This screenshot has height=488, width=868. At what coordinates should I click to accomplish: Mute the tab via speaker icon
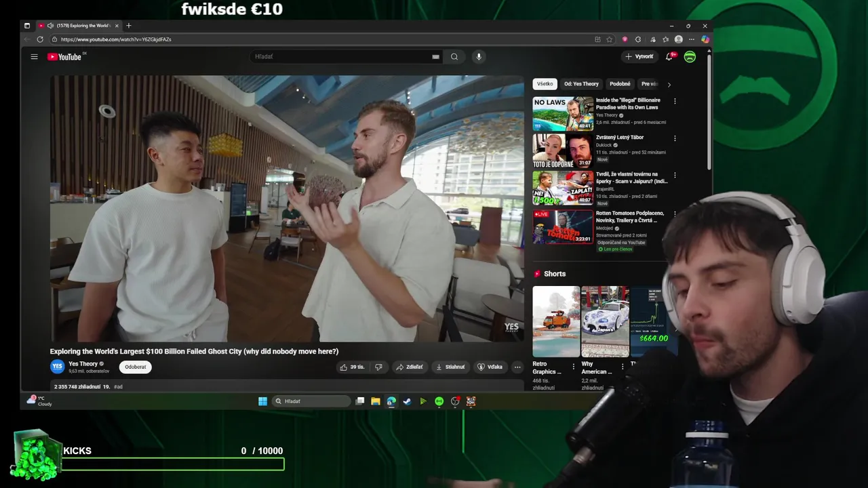(x=50, y=26)
